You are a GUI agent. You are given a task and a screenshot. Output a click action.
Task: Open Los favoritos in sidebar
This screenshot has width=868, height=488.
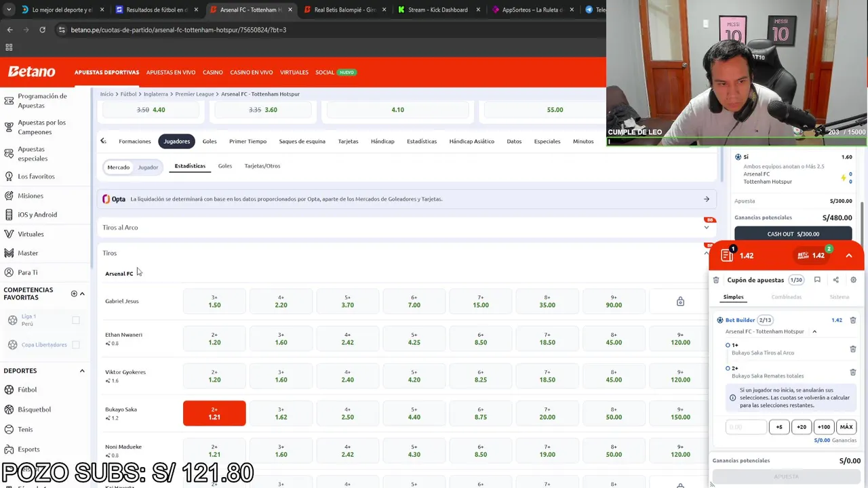point(36,176)
